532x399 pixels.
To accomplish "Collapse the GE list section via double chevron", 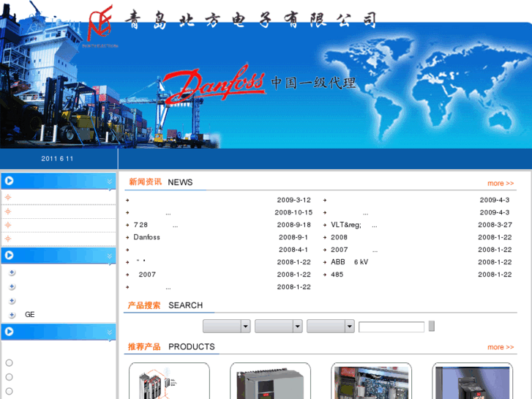I will 110,256.
